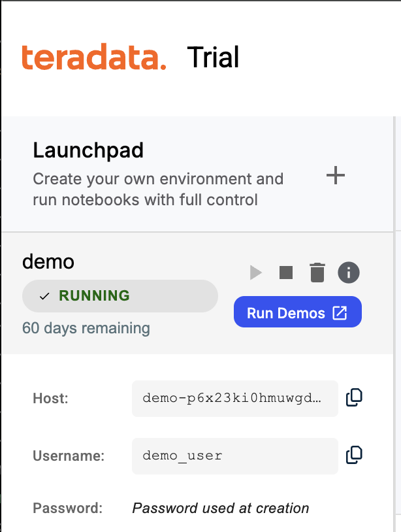Open Run Demos button
Image resolution: width=401 pixels, height=532 pixels.
click(298, 312)
